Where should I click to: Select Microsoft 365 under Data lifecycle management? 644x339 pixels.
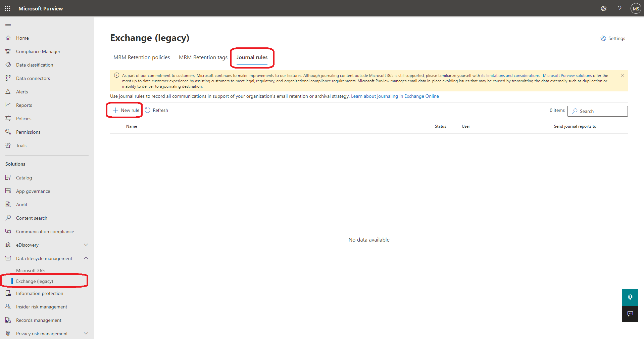pyautogui.click(x=30, y=270)
